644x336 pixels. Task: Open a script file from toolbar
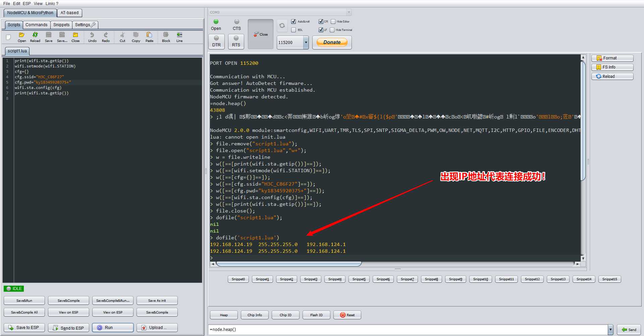[x=22, y=37]
